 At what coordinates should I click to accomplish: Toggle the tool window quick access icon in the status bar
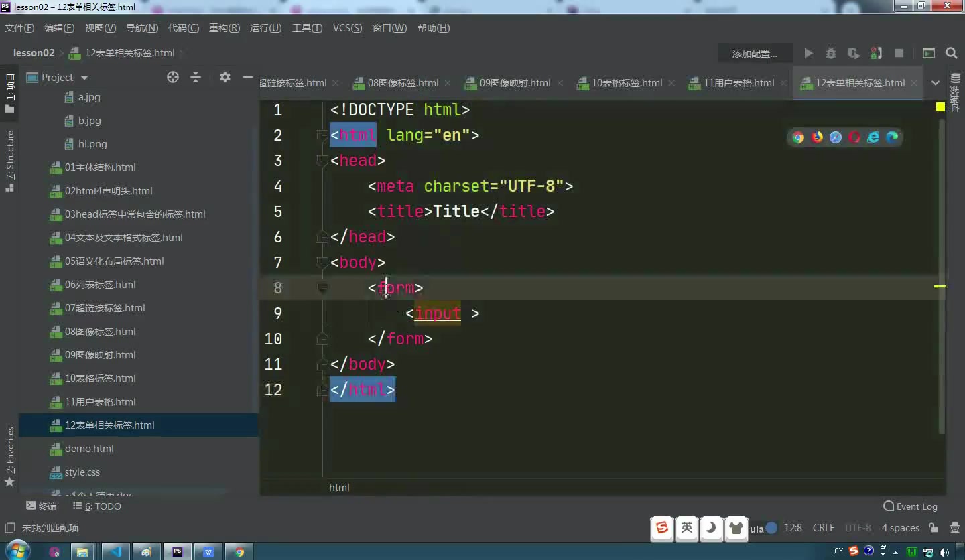pyautogui.click(x=9, y=528)
